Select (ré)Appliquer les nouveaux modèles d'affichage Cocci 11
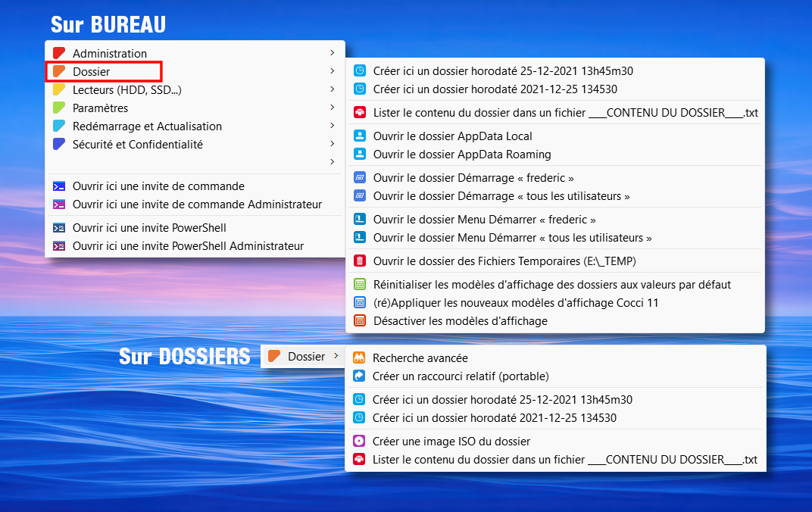812x512 pixels. coord(516,302)
